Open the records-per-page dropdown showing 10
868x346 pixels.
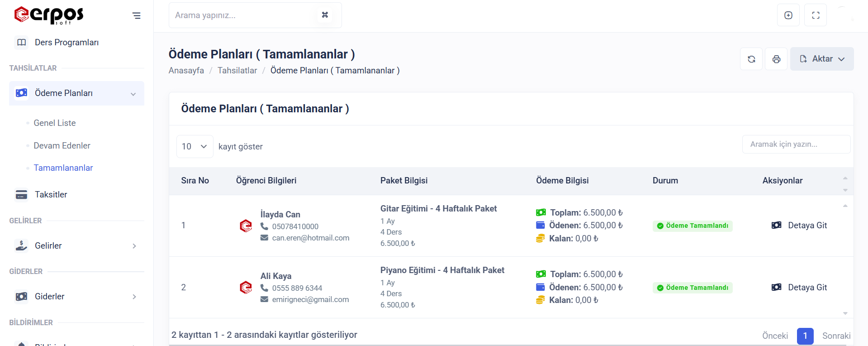(194, 146)
